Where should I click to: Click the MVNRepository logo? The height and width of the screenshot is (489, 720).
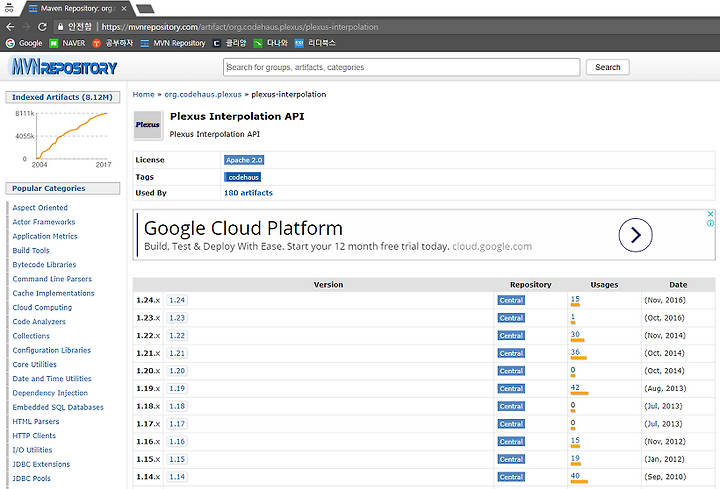[64, 67]
